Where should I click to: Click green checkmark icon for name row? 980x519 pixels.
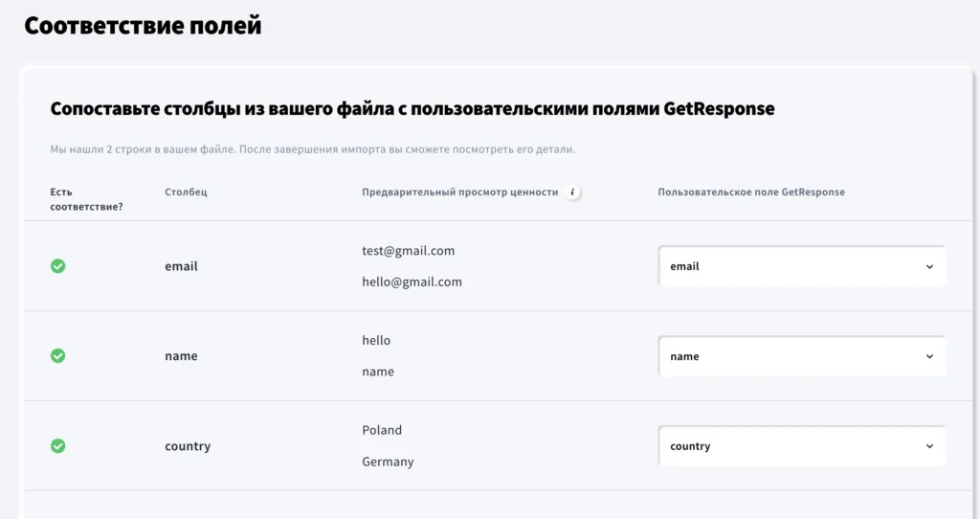[x=58, y=356]
